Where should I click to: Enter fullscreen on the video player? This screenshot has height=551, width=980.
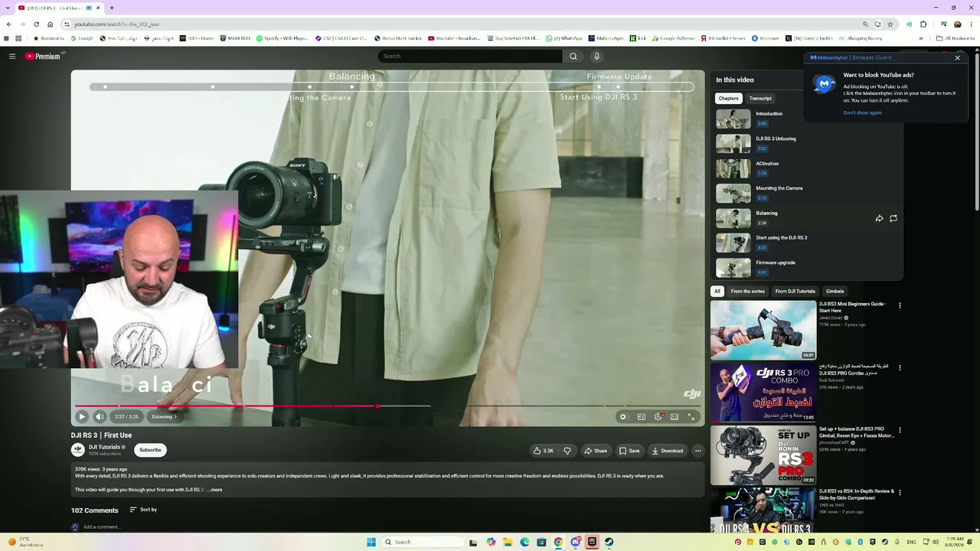click(691, 416)
